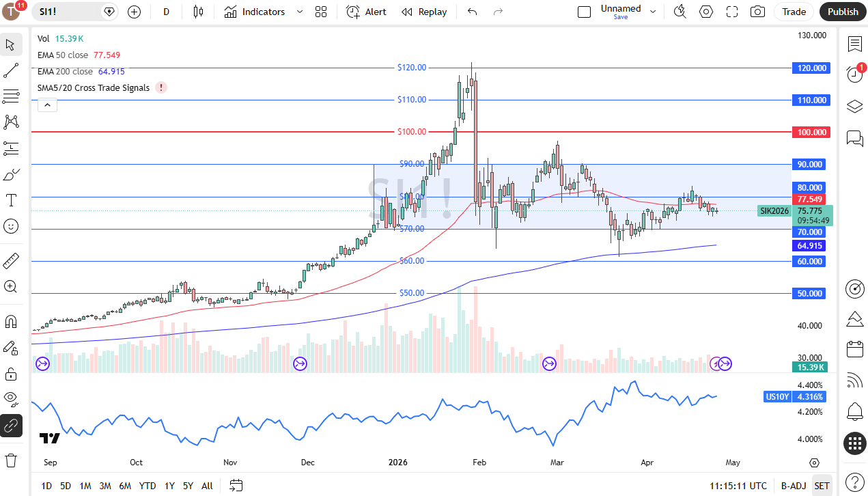868x496 pixels.
Task: Enter fullscreen mode
Action: click(x=732, y=12)
